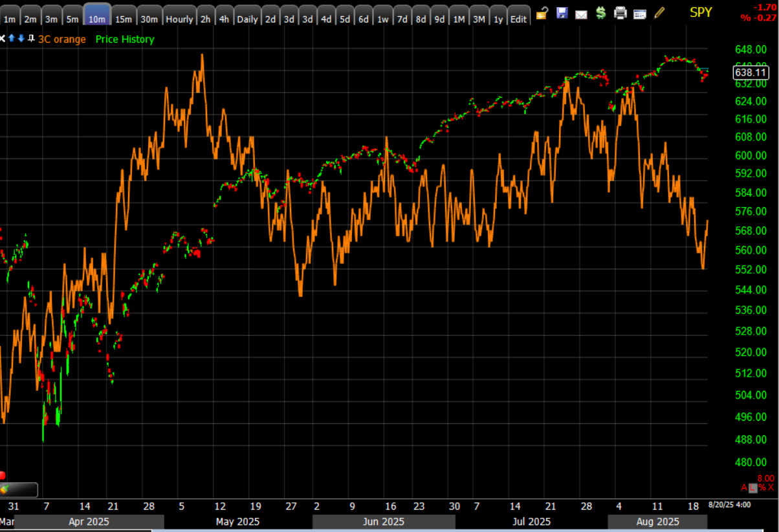Move the indicator down with blue down arrow

[21, 39]
